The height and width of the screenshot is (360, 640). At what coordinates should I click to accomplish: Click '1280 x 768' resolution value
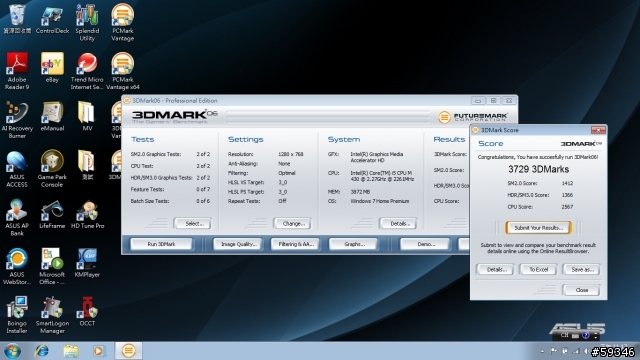pos(291,154)
